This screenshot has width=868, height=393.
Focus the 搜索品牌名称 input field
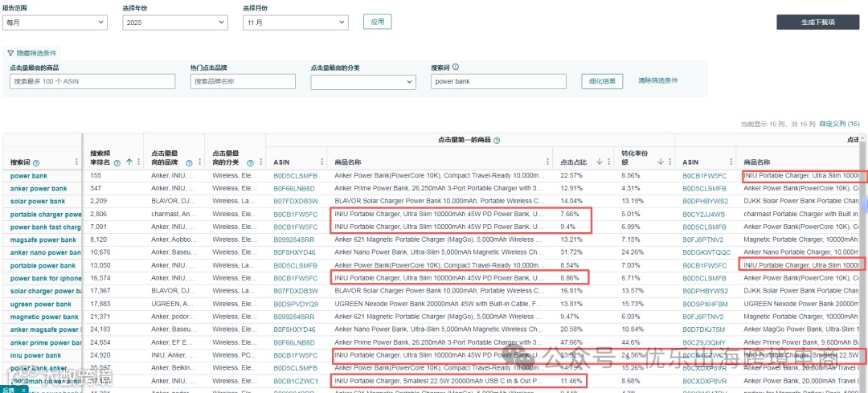pos(243,81)
